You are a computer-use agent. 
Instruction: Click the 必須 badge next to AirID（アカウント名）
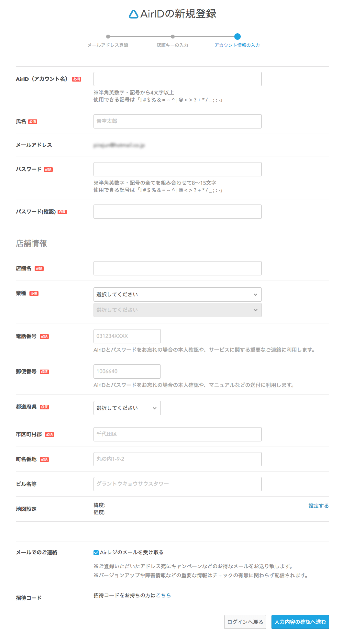tap(77, 79)
